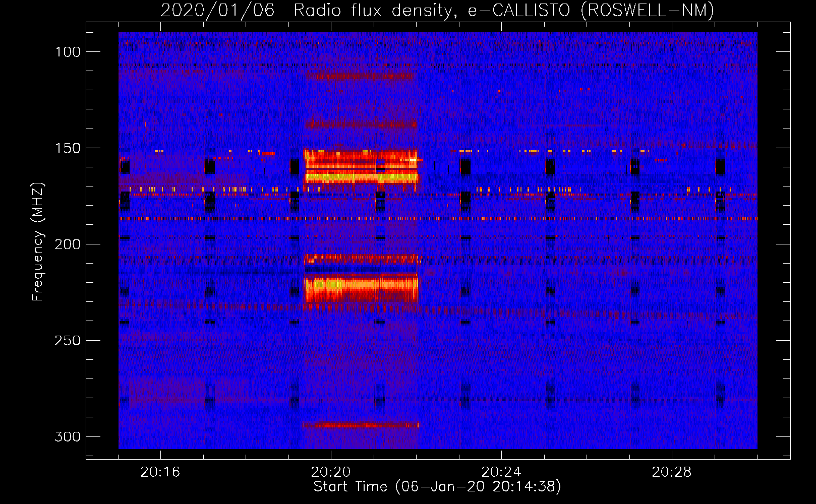Click the 150 frequency tick label

coord(68,148)
